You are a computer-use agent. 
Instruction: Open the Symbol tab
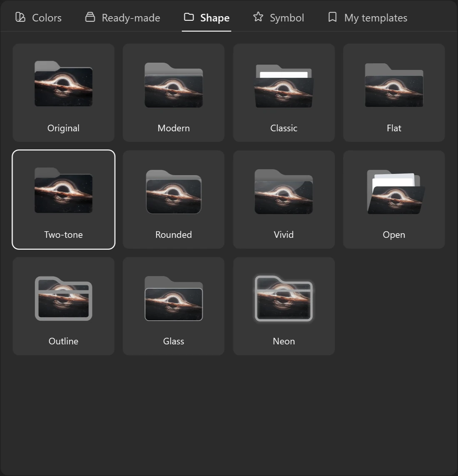coord(279,18)
